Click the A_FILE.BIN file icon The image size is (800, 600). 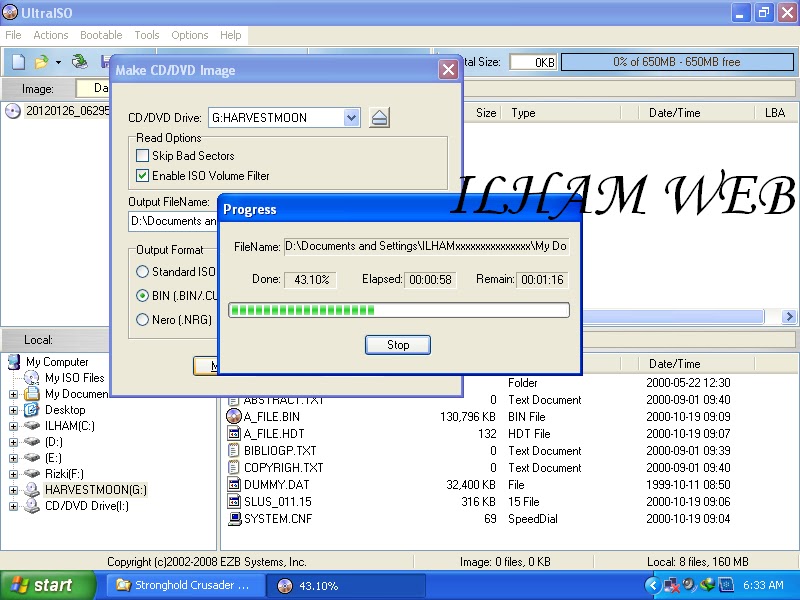[x=234, y=417]
